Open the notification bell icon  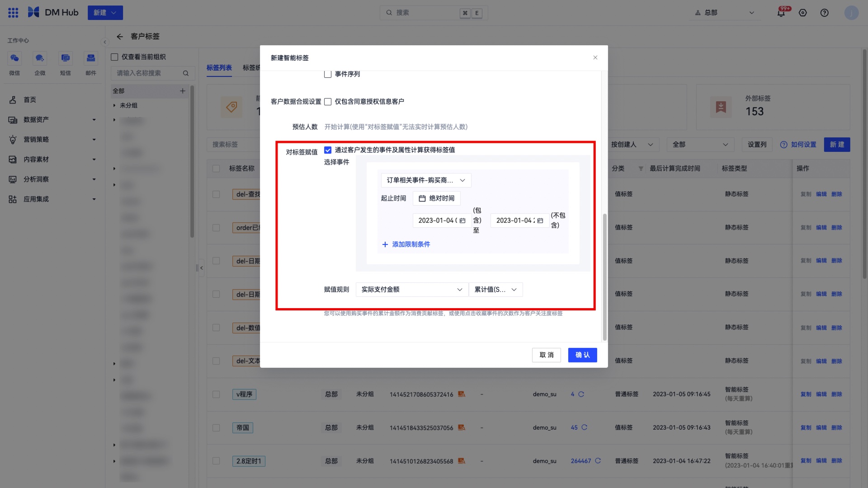(x=781, y=13)
